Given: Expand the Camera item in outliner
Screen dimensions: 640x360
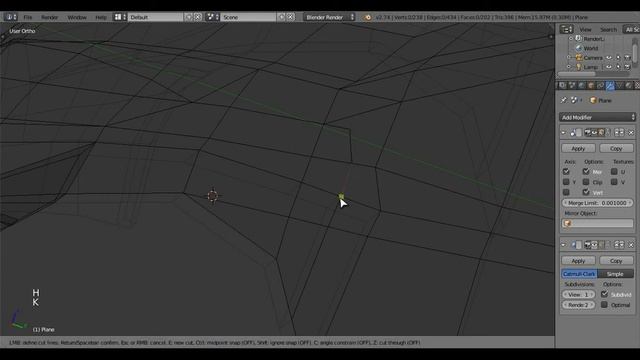Looking at the screenshot, I should pos(569,58).
